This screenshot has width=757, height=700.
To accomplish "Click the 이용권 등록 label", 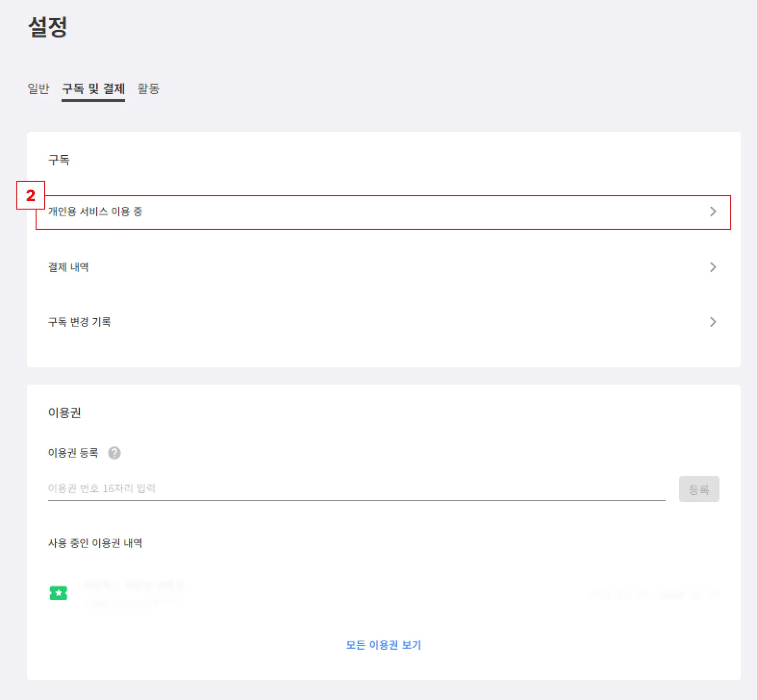I will pyautogui.click(x=73, y=453).
